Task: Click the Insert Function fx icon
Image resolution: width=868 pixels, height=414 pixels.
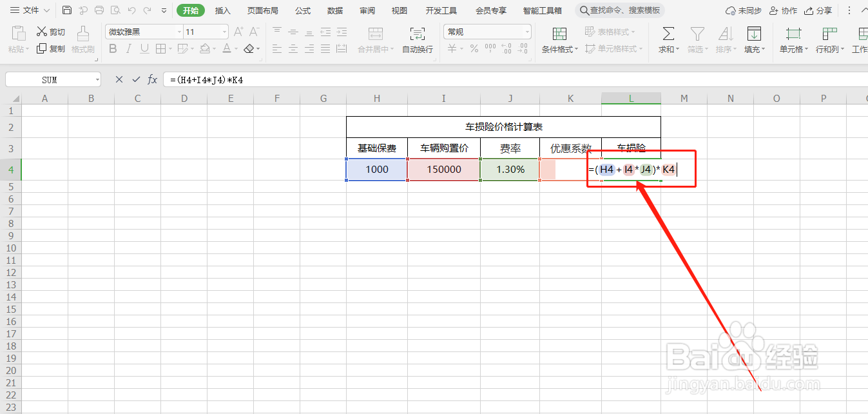Action: click(x=152, y=79)
